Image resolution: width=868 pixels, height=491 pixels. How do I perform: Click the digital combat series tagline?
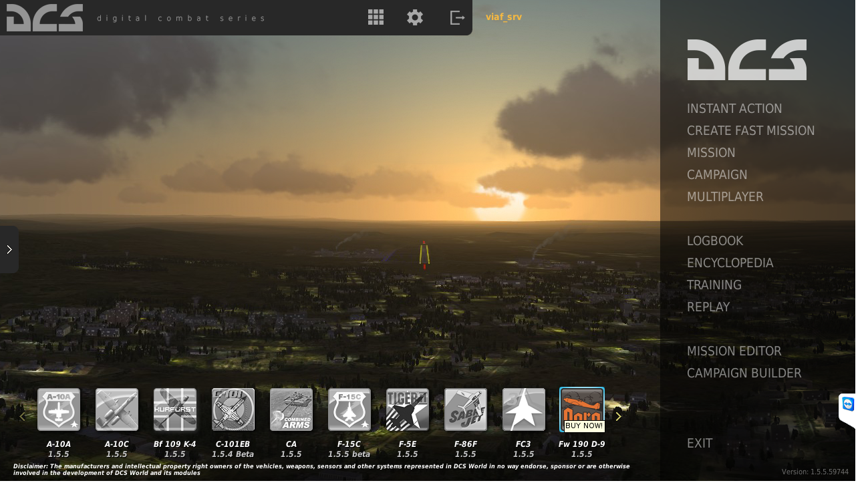[181, 18]
